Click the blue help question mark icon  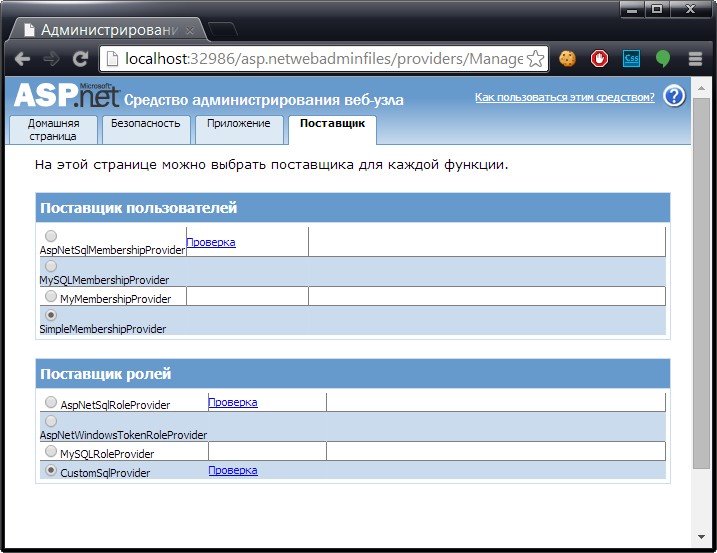(x=674, y=97)
